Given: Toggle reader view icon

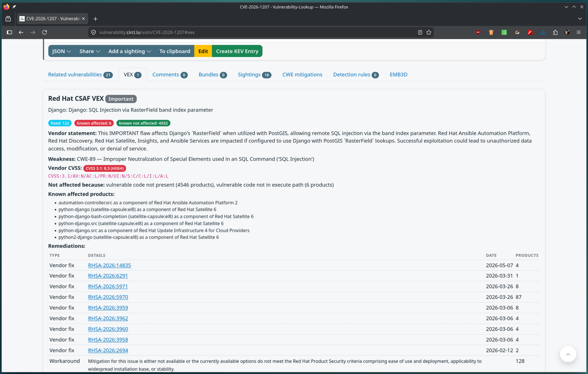Looking at the screenshot, I should coord(420,32).
